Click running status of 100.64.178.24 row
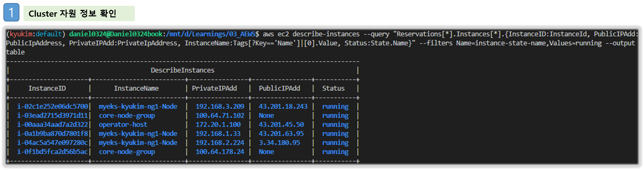This screenshot has width=644, height=170. 335,152
